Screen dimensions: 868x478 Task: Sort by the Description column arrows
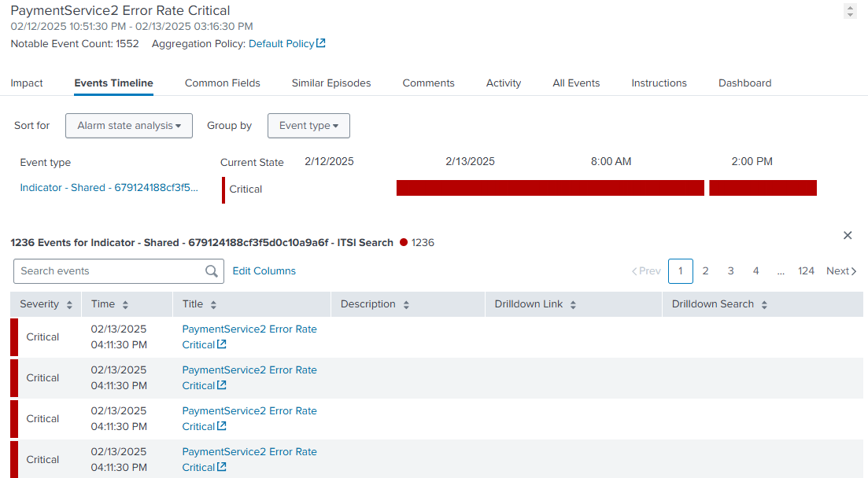coord(406,305)
